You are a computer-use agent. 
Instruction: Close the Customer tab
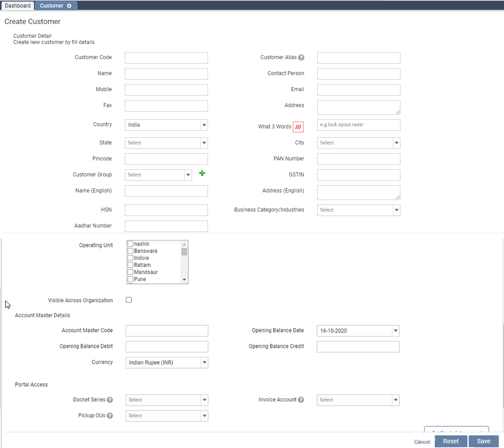pos(69,6)
